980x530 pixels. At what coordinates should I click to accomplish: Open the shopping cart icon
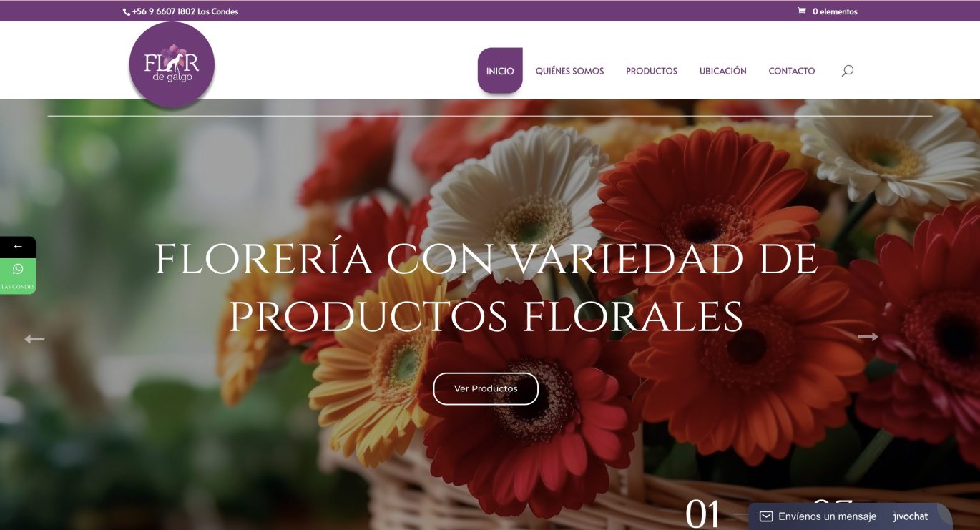pos(802,11)
